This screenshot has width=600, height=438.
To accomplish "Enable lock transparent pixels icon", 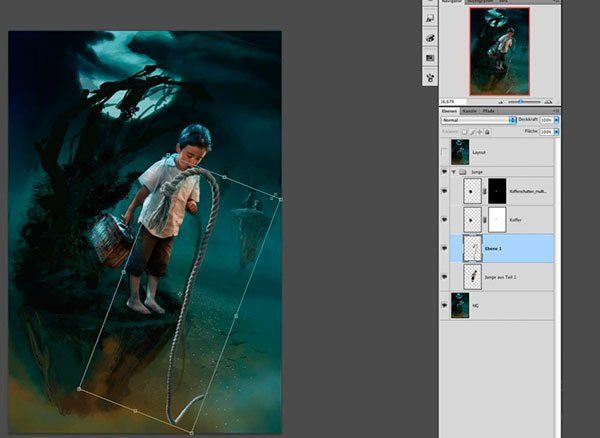I will pyautogui.click(x=464, y=132).
